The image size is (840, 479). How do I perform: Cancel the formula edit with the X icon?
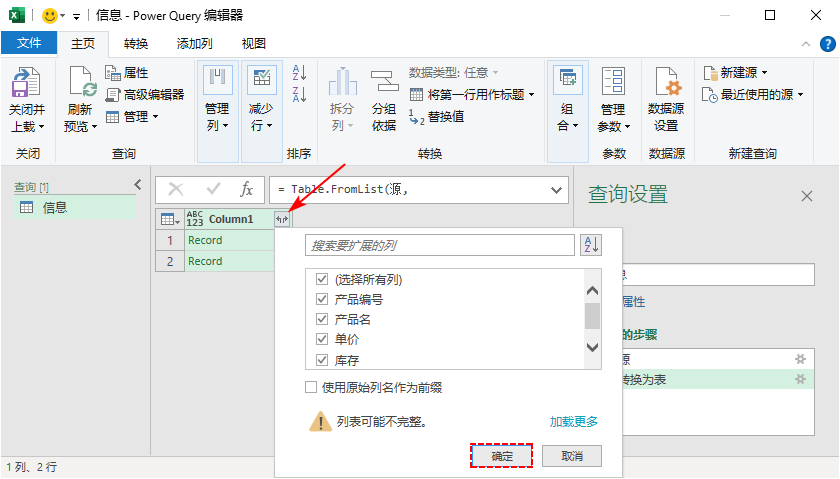176,189
